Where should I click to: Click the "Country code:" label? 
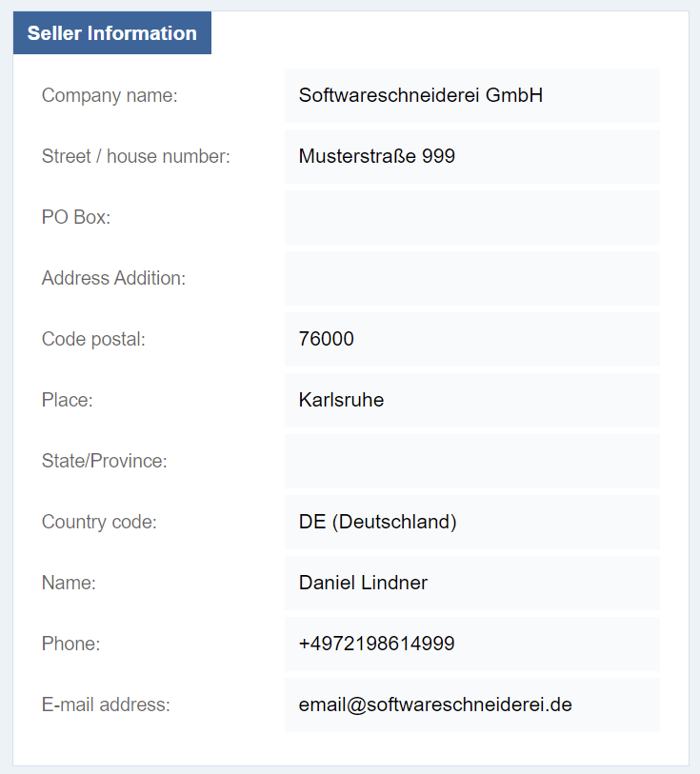tap(99, 522)
